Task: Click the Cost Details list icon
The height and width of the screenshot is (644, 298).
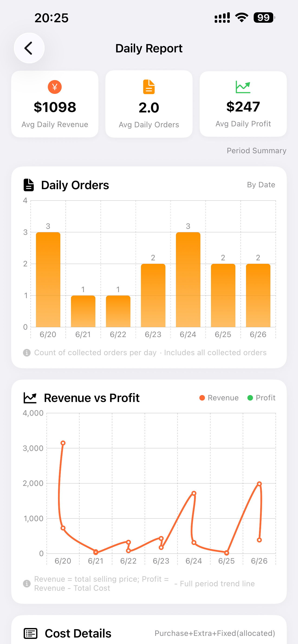Action: [x=31, y=634]
